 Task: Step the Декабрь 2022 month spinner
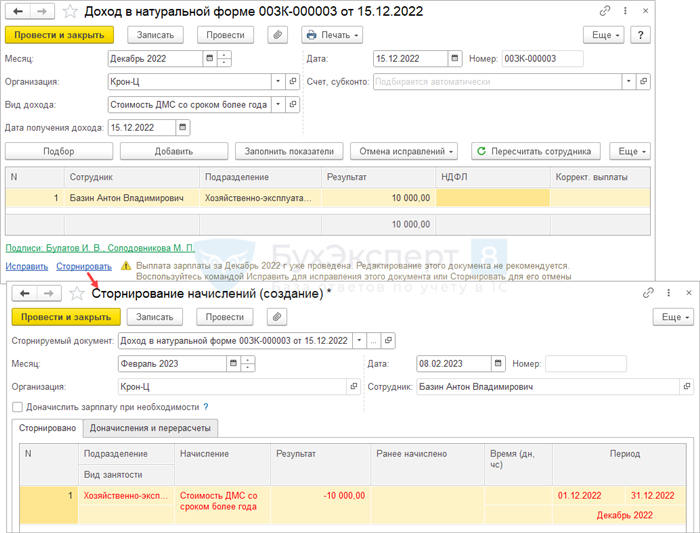click(224, 58)
